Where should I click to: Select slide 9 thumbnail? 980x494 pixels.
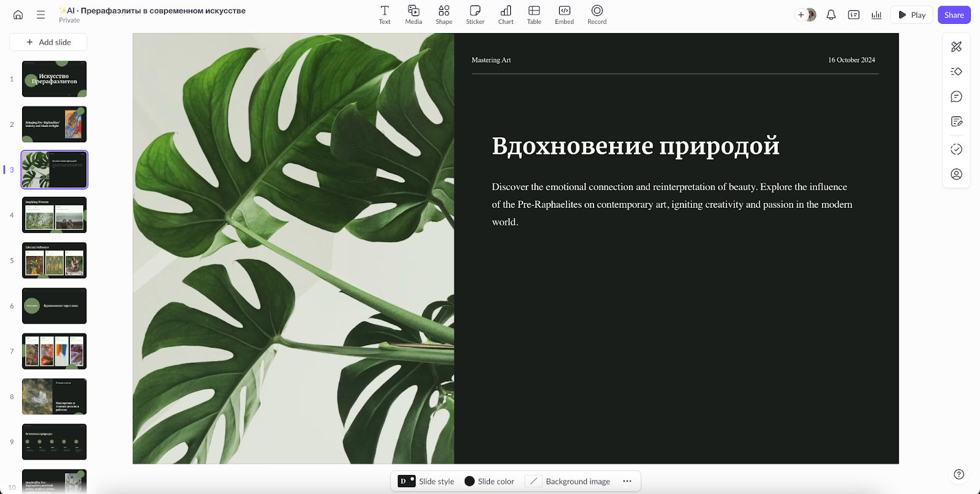(x=55, y=442)
